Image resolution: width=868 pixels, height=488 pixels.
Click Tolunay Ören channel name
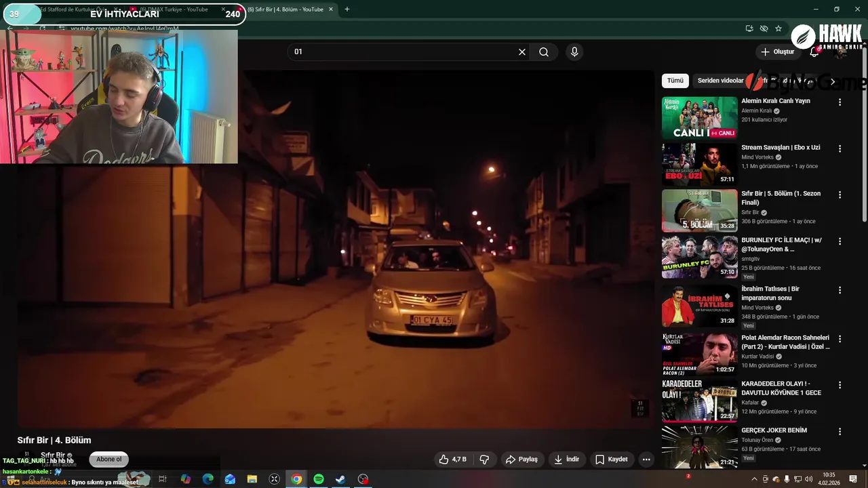point(757,440)
